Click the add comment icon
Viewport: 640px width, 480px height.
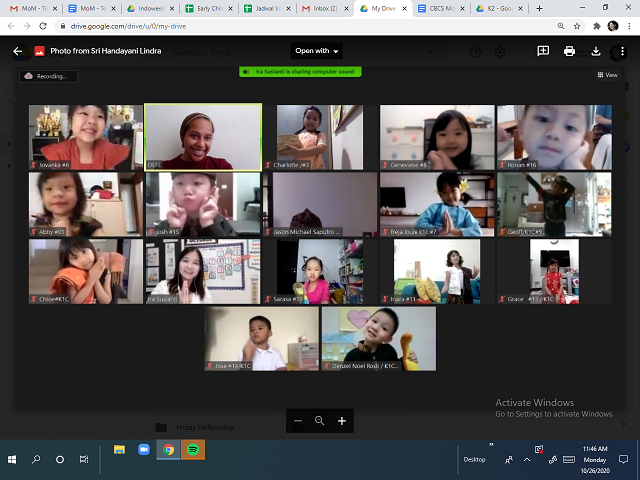point(543,51)
